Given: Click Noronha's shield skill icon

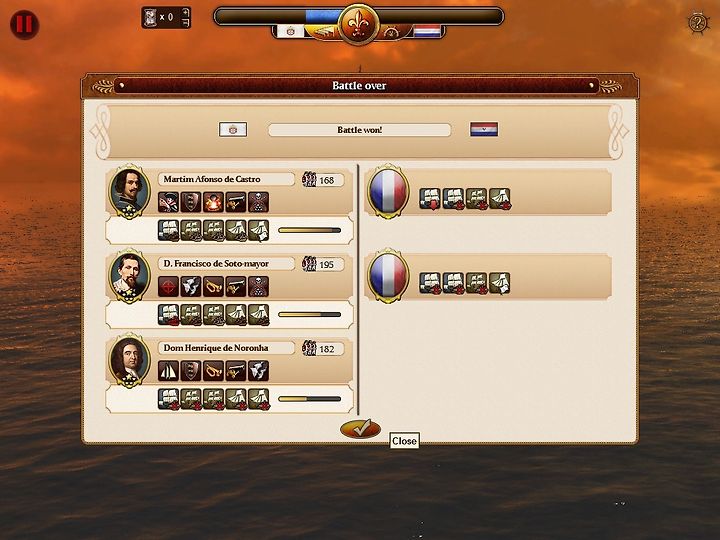Looking at the screenshot, I should [191, 371].
